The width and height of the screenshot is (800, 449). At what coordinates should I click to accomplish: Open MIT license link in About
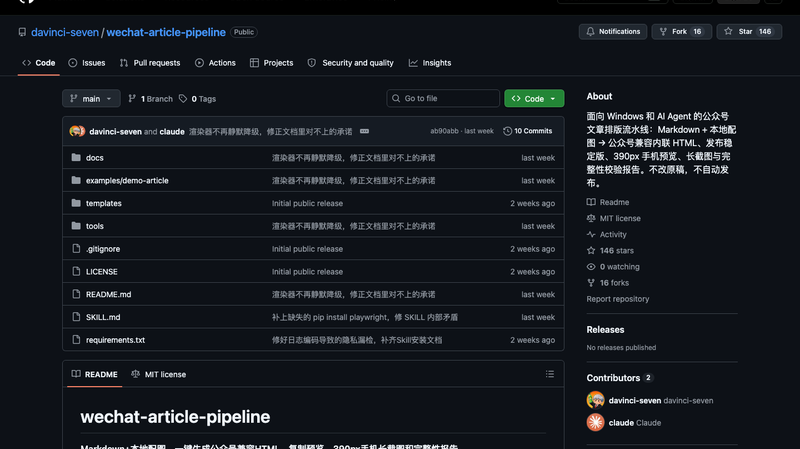[614, 218]
